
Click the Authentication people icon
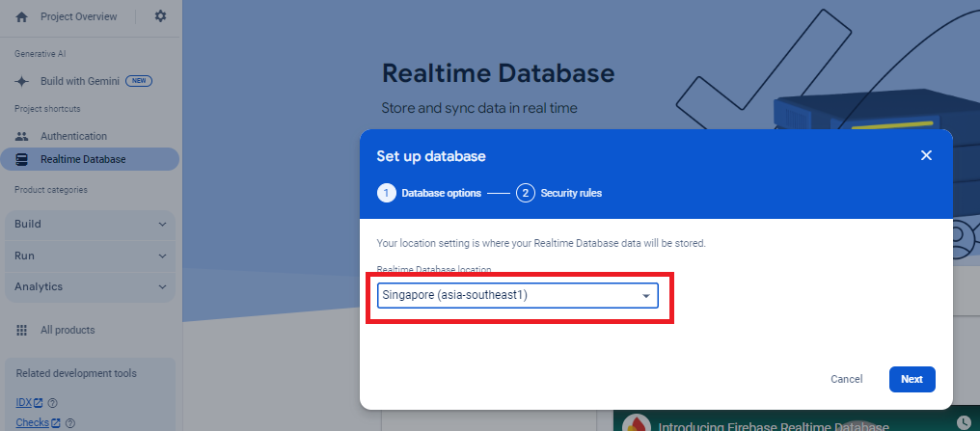click(x=21, y=136)
